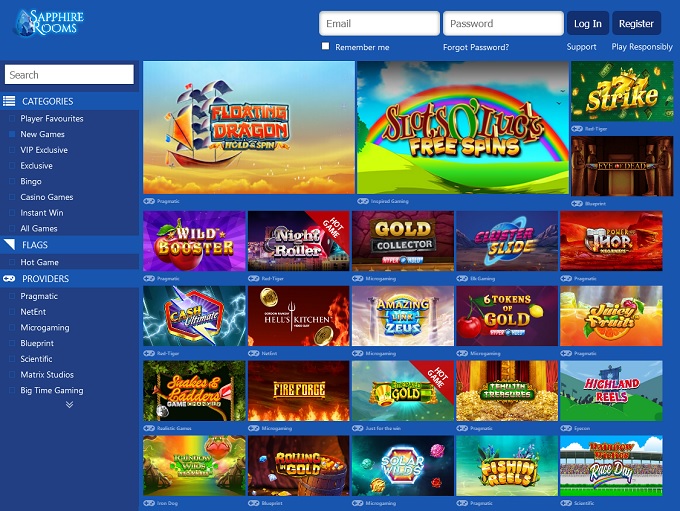Open the Gold Collector game thumbnail
Viewport: 680px width, 511px height.
coord(403,241)
